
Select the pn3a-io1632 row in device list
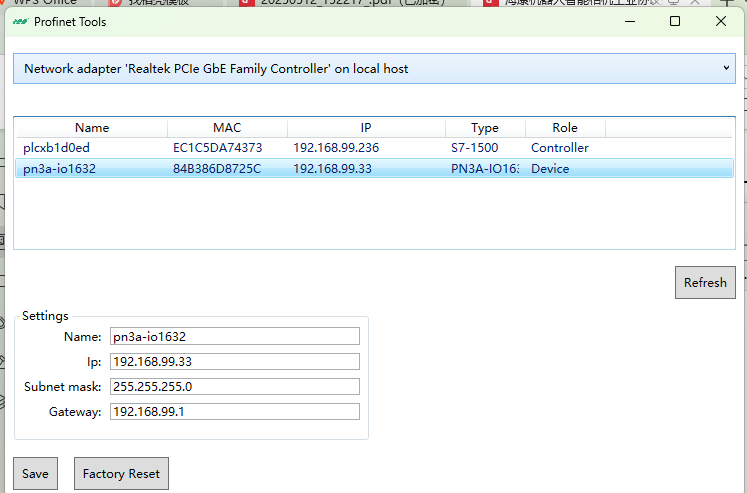(x=374, y=169)
